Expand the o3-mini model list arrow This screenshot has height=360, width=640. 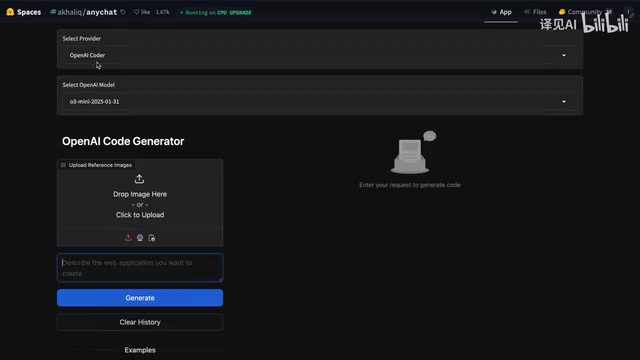point(564,102)
